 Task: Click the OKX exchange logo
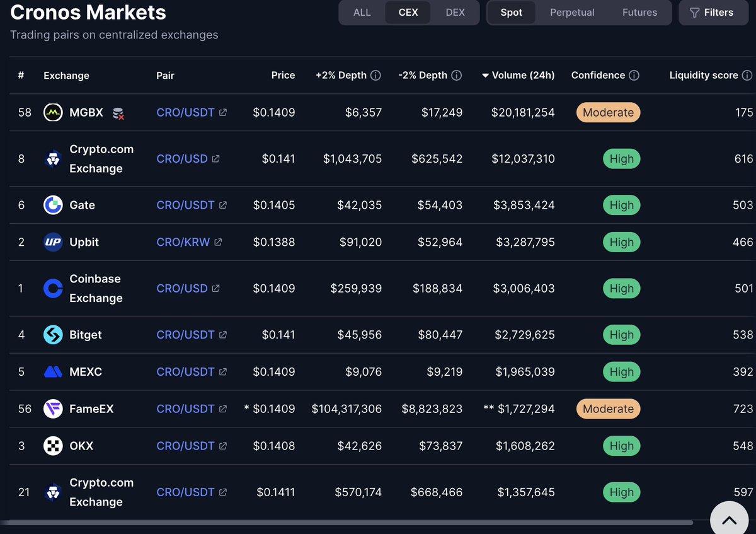point(53,446)
